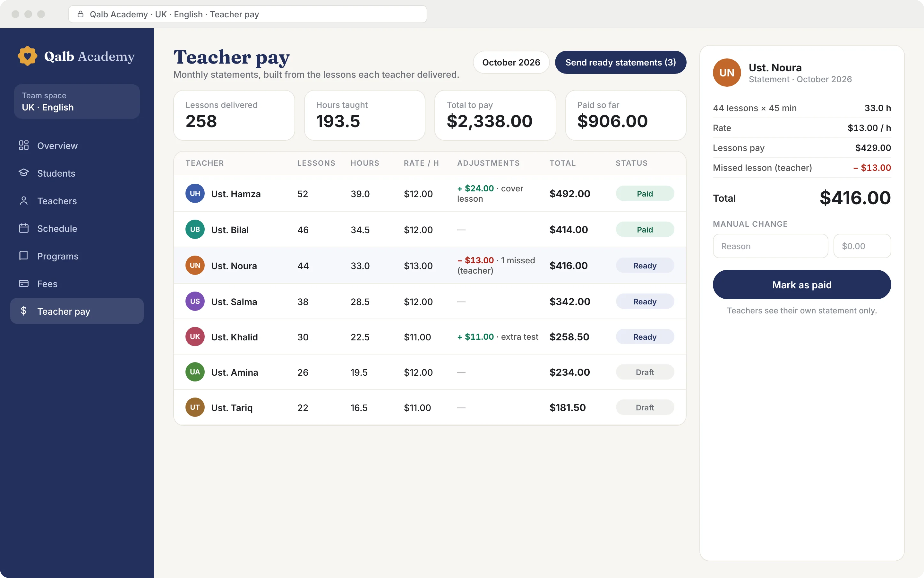
Task: Select the Ust. Bilal teacher name
Action: point(230,230)
